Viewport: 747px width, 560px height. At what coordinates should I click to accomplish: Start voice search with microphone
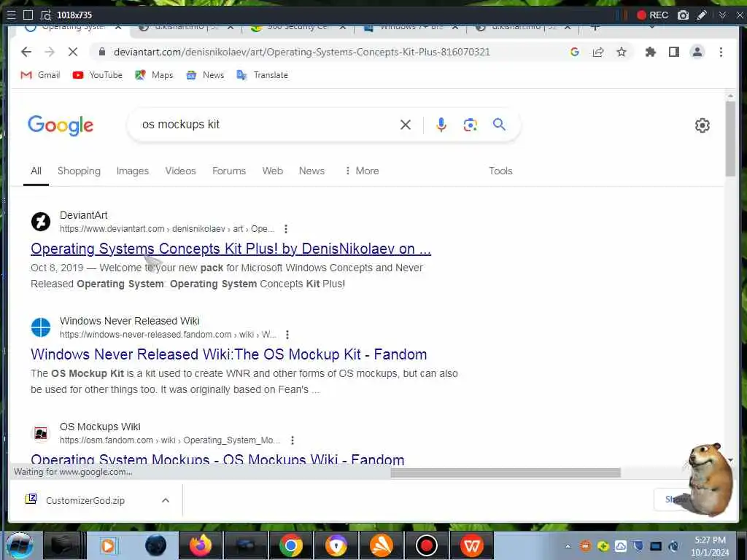(441, 125)
